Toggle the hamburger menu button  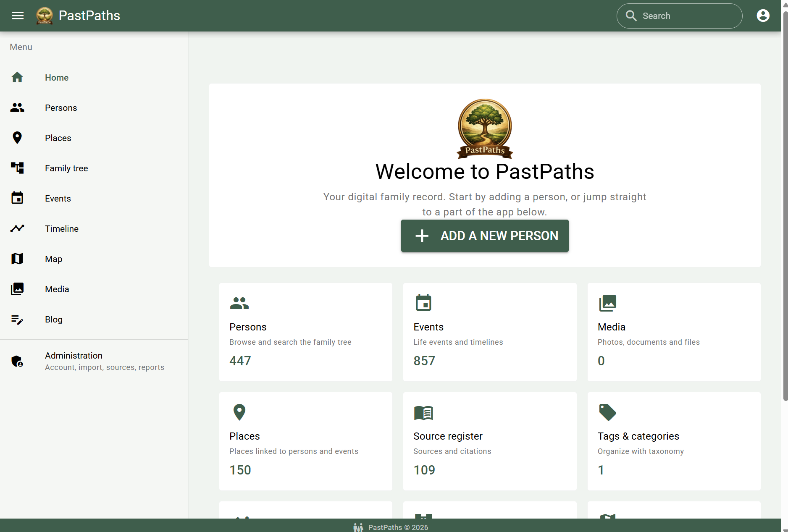coord(18,16)
